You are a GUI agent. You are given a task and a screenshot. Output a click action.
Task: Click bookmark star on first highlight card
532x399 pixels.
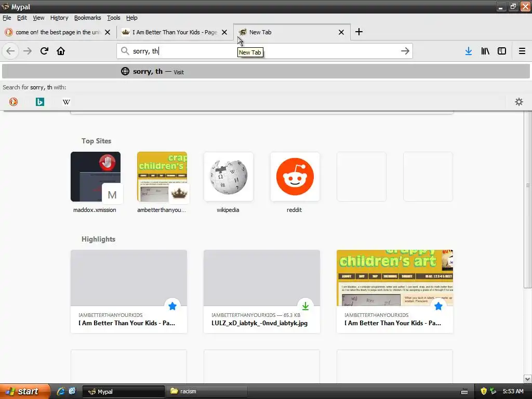pos(172,306)
